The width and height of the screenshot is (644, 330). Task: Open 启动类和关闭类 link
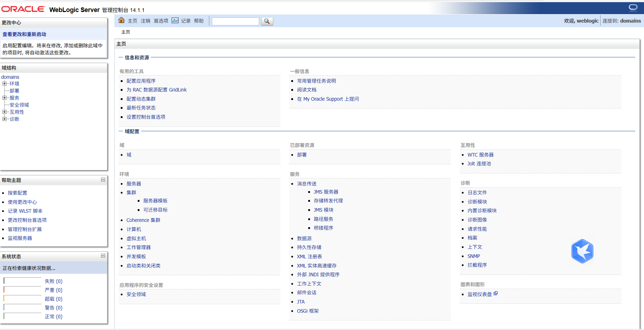point(144,266)
